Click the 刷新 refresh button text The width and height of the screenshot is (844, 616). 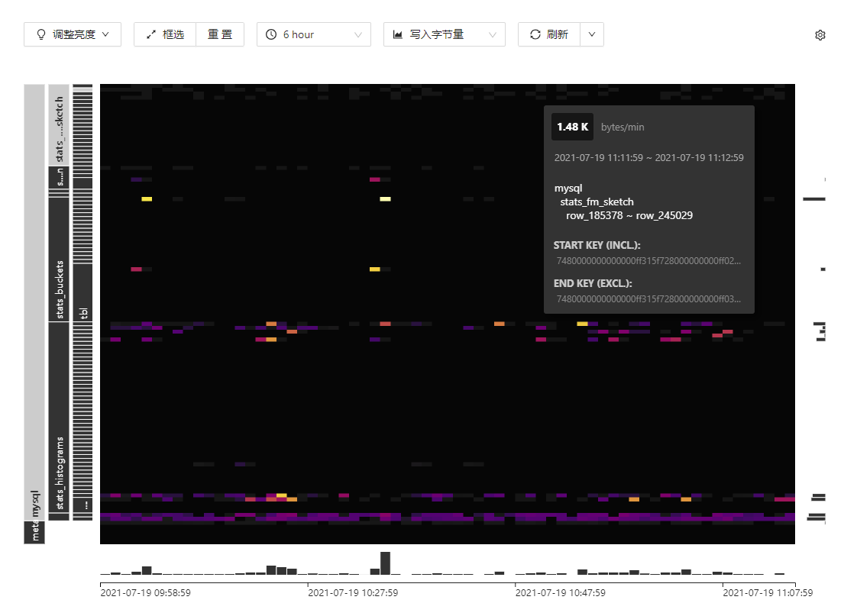[557, 34]
